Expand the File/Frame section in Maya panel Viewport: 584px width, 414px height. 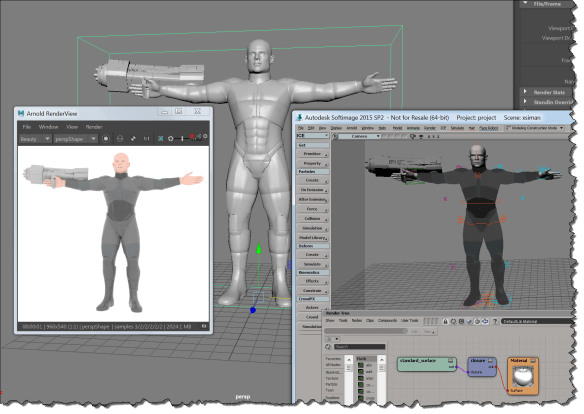pyautogui.click(x=525, y=3)
